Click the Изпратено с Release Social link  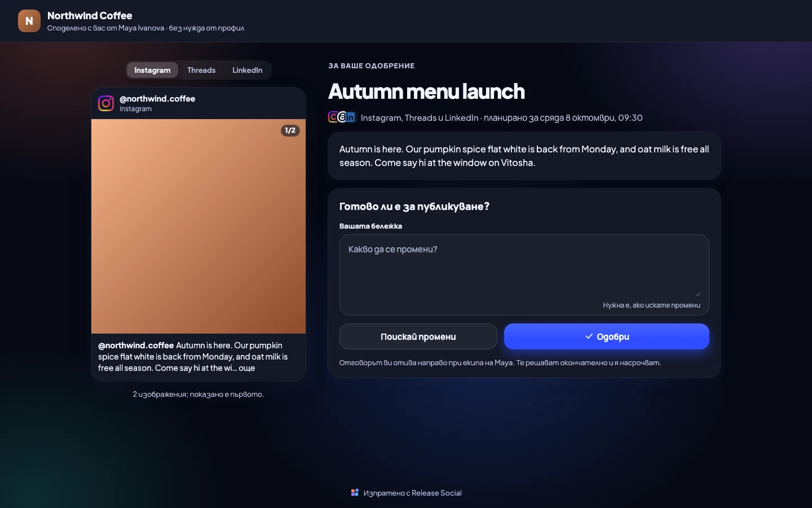pos(406,493)
